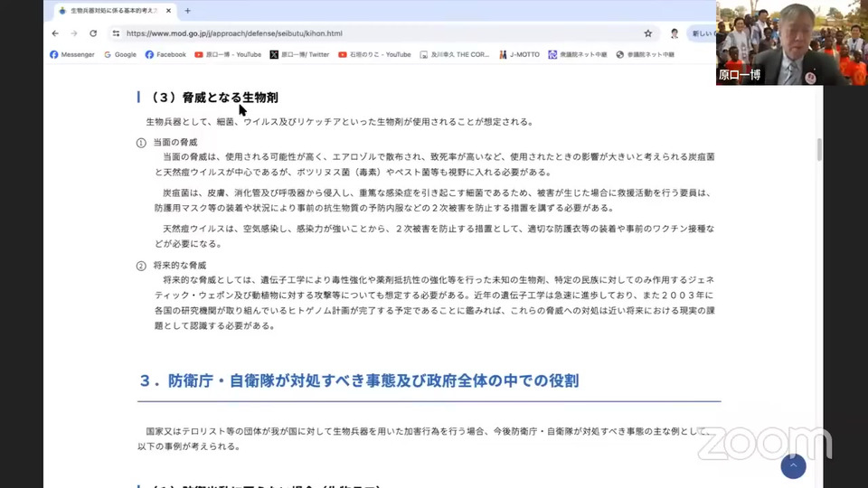Open the 参議院ネット中継 bookmark
Viewport: 868px width, 488px height.
pos(645,54)
